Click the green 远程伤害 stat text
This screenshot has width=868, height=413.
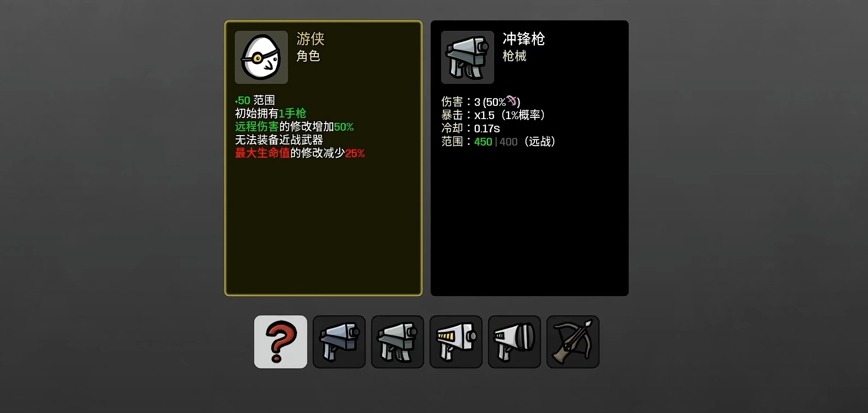pyautogui.click(x=257, y=127)
